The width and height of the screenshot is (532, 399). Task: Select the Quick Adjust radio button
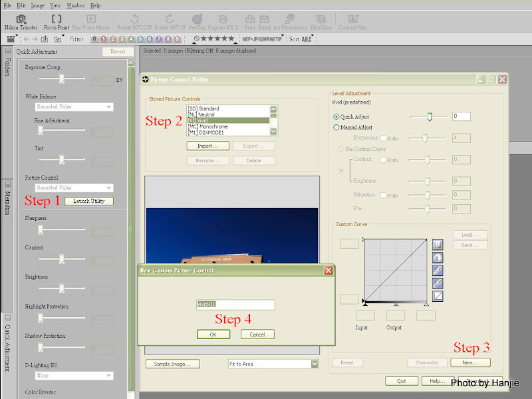pos(336,116)
